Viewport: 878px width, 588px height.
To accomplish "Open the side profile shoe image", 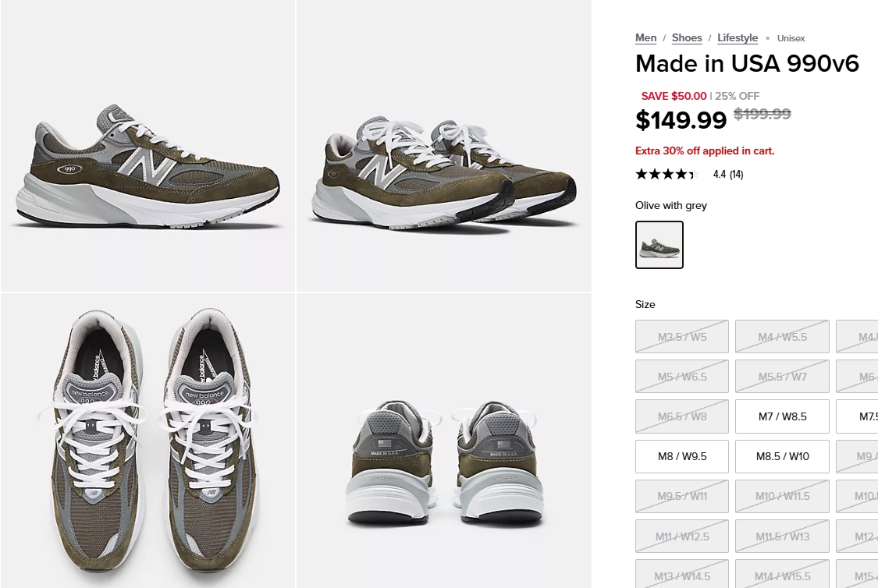I will 148,146.
